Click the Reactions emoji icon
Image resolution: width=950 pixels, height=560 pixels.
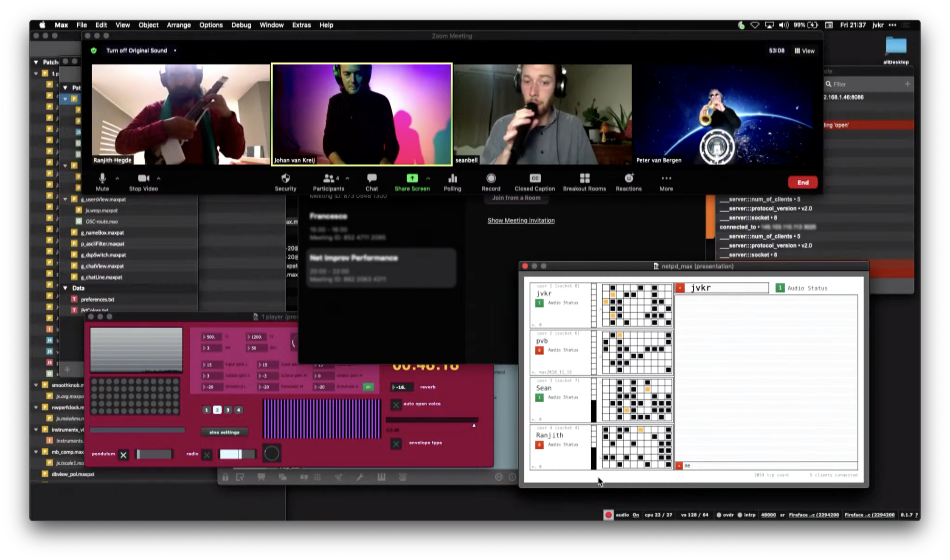pyautogui.click(x=629, y=179)
